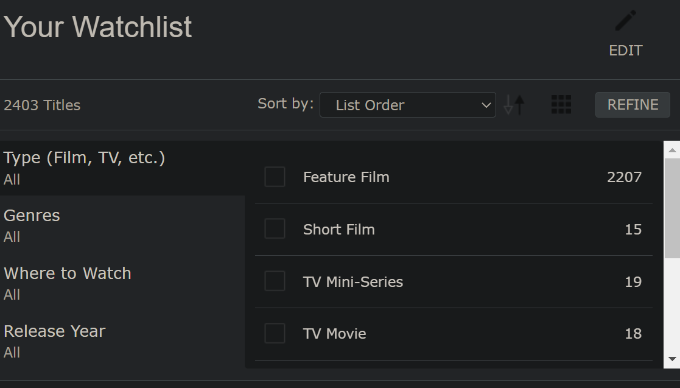This screenshot has height=388, width=680.
Task: Switch to grid view icon
Action: (x=561, y=105)
